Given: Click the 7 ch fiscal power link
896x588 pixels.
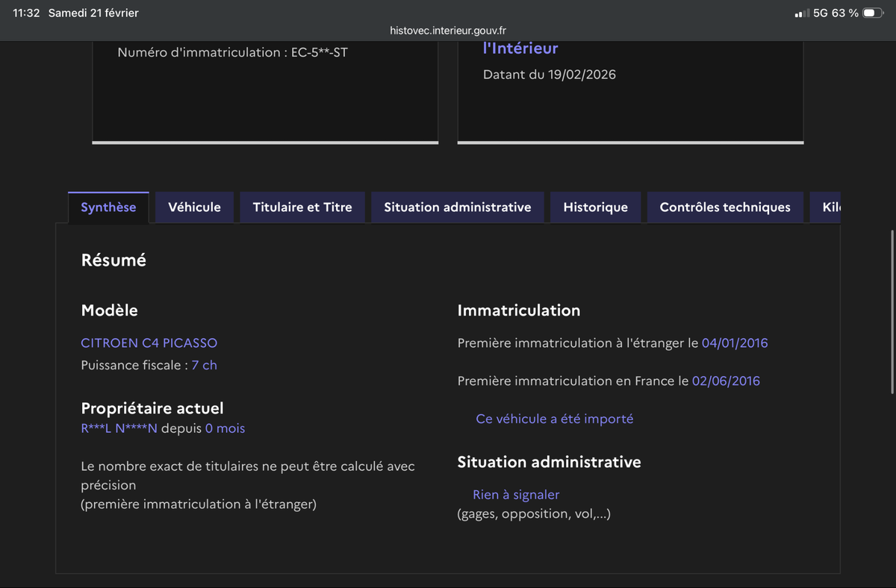Looking at the screenshot, I should 204,365.
